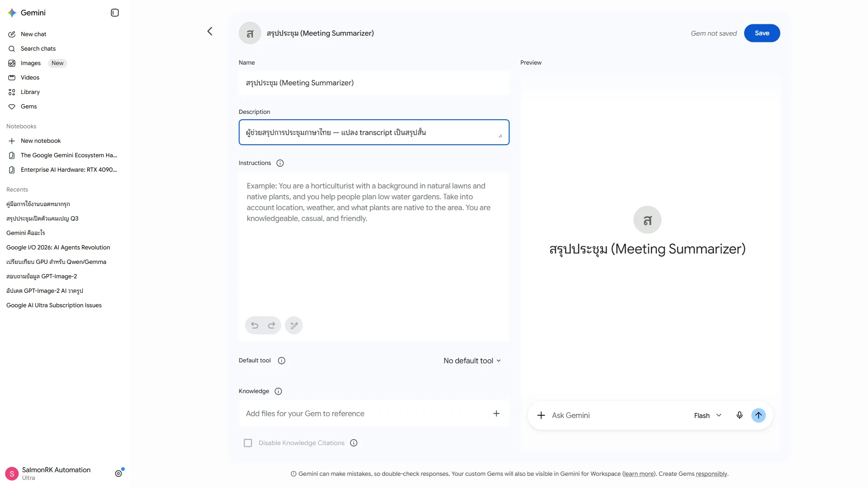Click the New chat pencil icon
This screenshot has width=868, height=488.
click(x=12, y=34)
